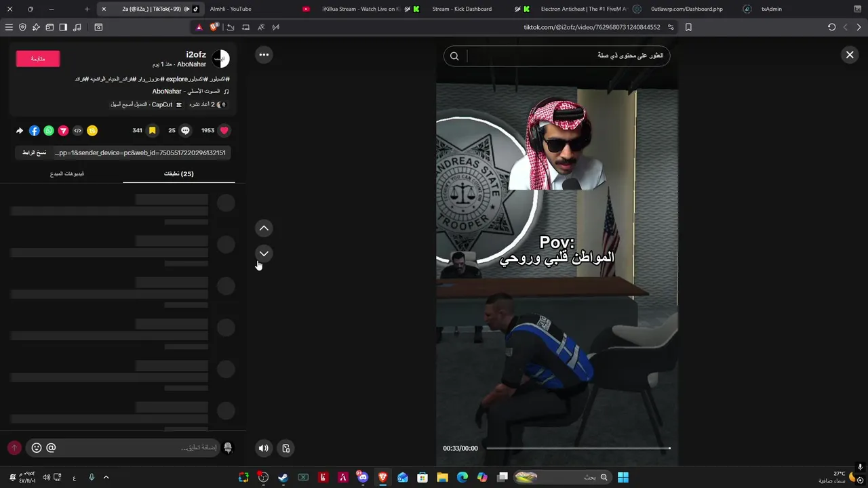Switch to the تعليقات (25) comments tab
This screenshot has height=488, width=868.
coord(179,174)
